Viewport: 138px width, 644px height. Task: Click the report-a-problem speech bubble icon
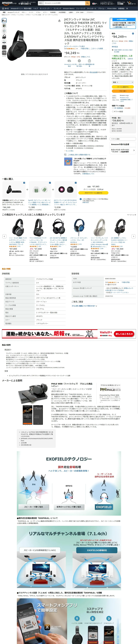(x=65, y=155)
